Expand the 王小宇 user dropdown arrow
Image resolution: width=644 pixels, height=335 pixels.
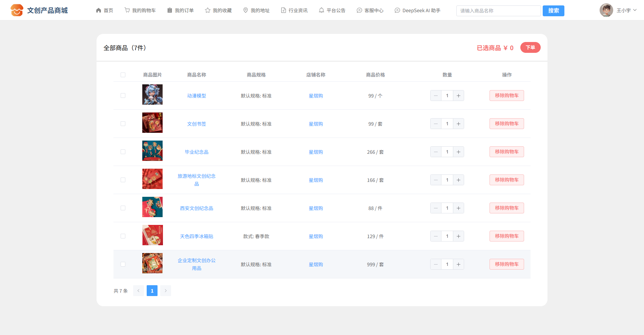point(635,10)
